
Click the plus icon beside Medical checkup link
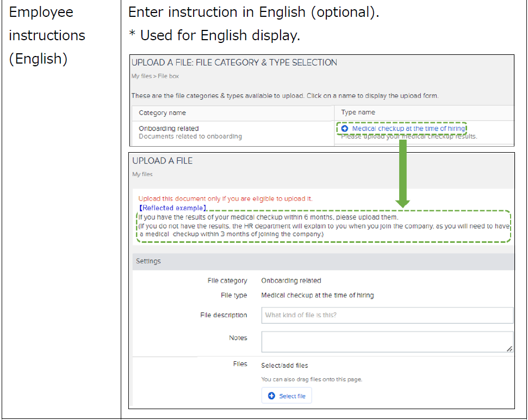(x=345, y=129)
